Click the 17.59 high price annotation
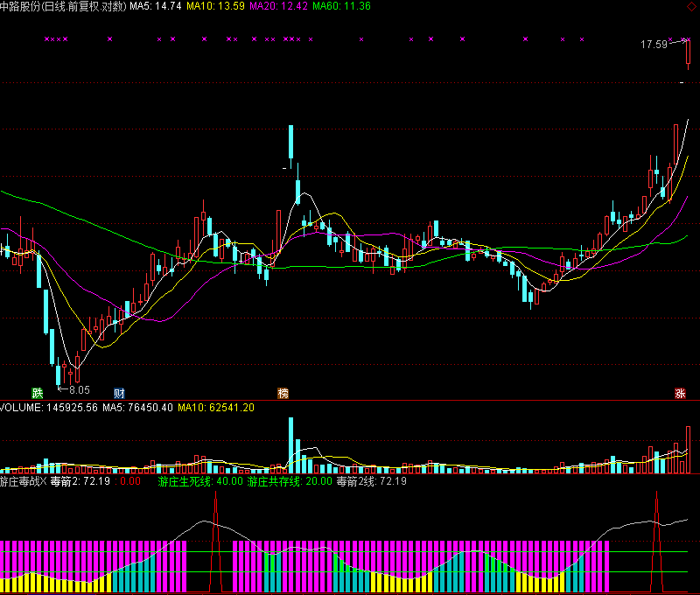Viewport: 700px width, 595px height. (x=653, y=45)
